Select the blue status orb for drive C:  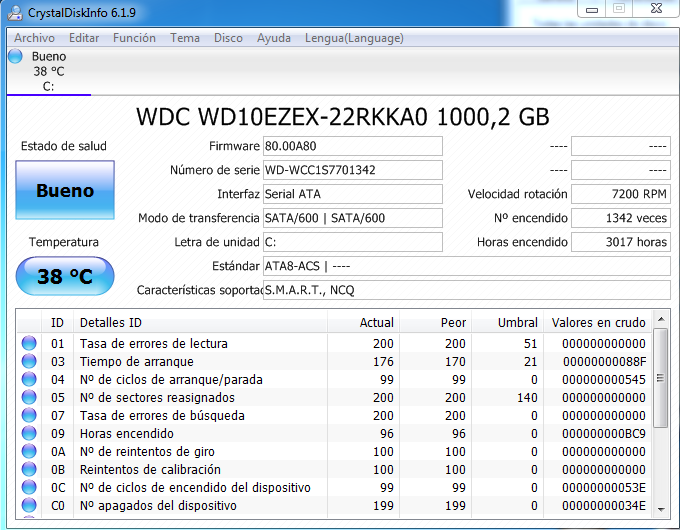point(15,56)
